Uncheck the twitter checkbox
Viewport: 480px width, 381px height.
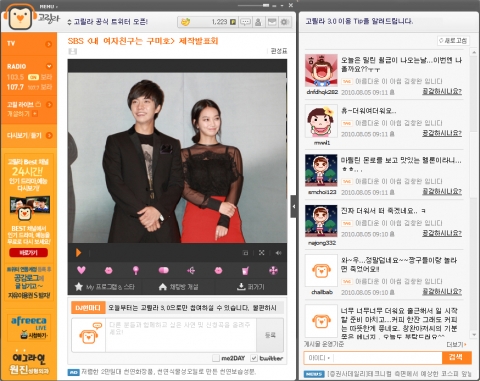[x=254, y=358]
